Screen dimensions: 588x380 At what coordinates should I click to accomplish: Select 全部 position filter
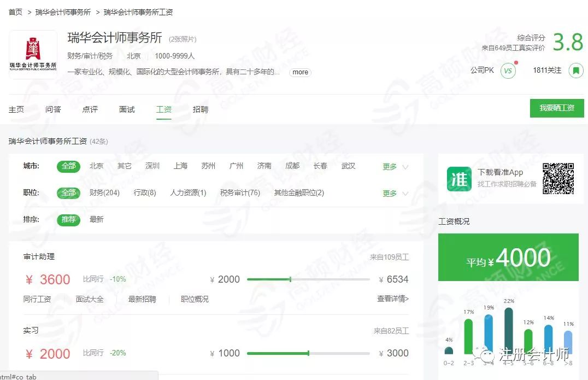(69, 193)
